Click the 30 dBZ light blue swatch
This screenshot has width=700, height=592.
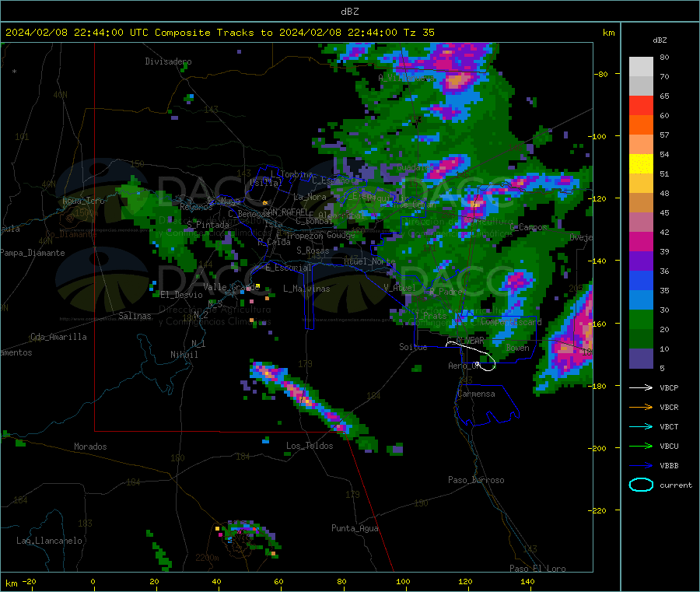pyautogui.click(x=641, y=300)
